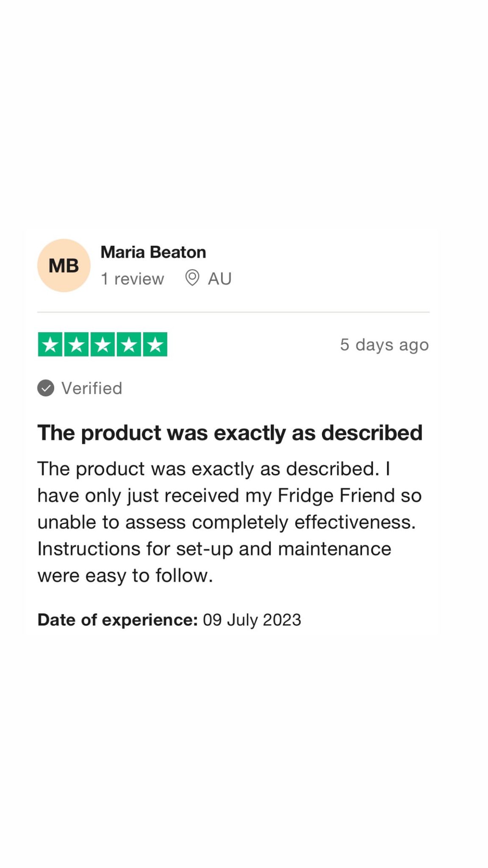Click the "Date of experience:" label
This screenshot has height=868, width=488.
(118, 620)
